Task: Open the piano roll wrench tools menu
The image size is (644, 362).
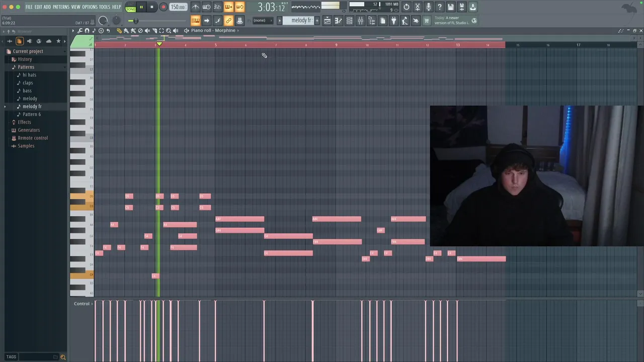Action: [80, 31]
